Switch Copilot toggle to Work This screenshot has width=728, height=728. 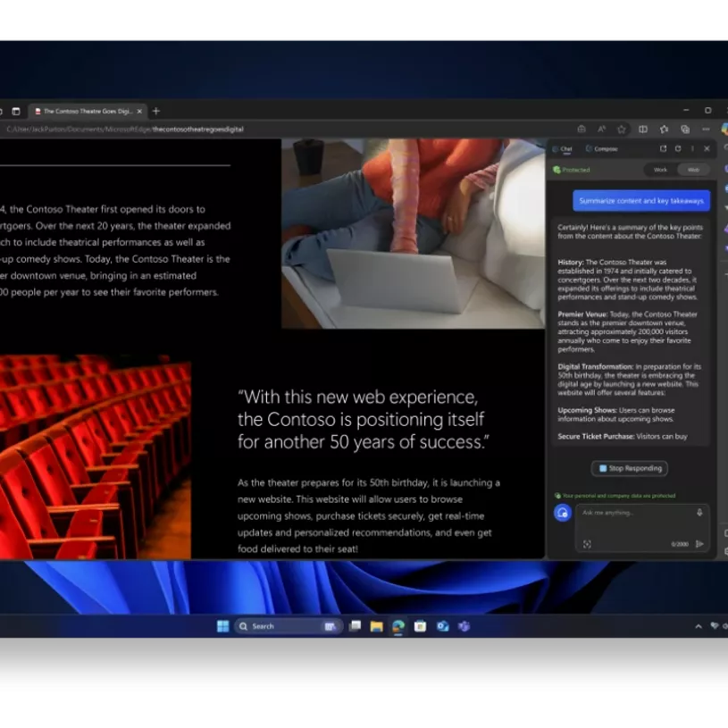pos(660,170)
